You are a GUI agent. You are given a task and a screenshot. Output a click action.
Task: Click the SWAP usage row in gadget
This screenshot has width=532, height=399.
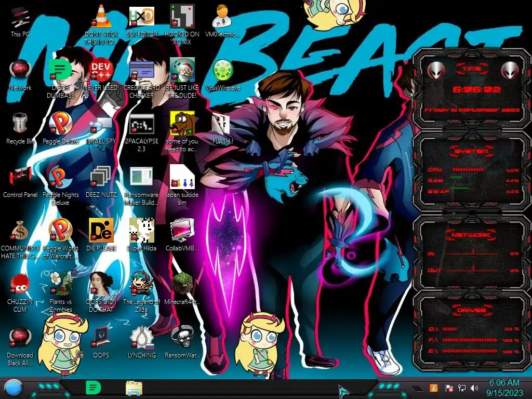(x=474, y=191)
